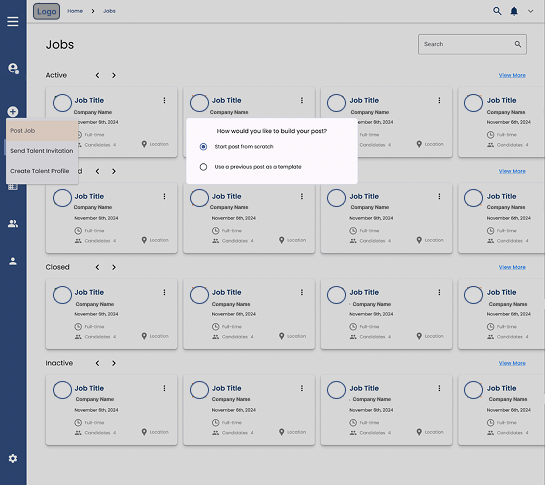Open View More for Closed jobs

point(512,267)
